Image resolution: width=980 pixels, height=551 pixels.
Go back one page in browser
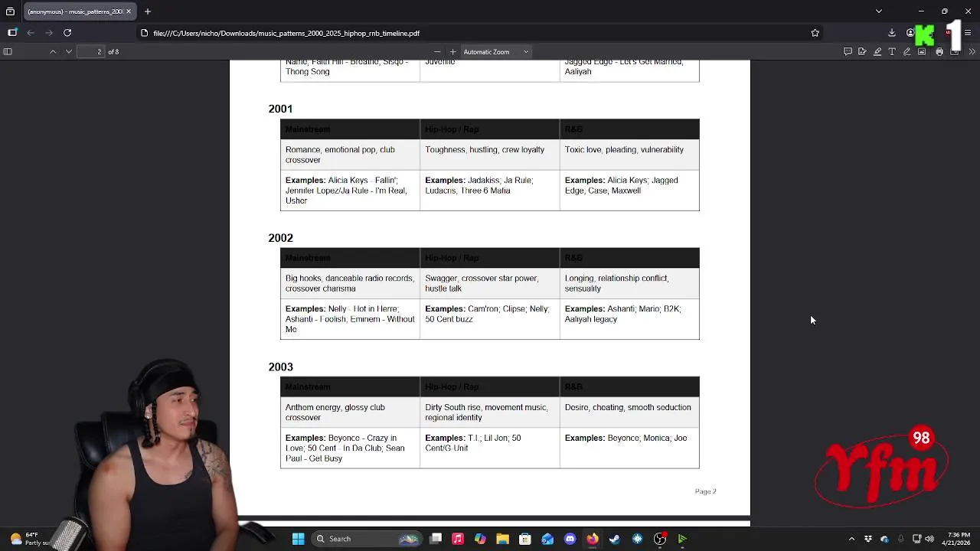pos(31,33)
